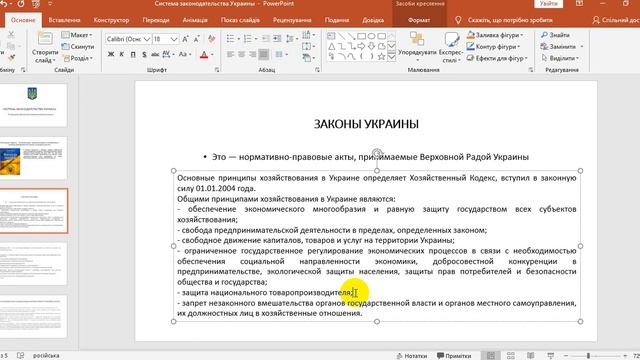This screenshot has width=640, height=360.
Task: Open the Макет layout dropdown
Action: (77, 35)
